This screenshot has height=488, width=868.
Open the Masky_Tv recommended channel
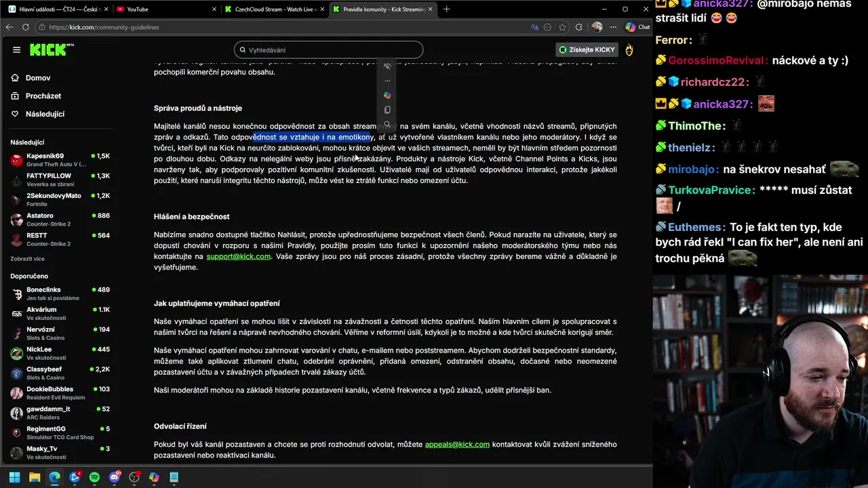pyautogui.click(x=60, y=452)
